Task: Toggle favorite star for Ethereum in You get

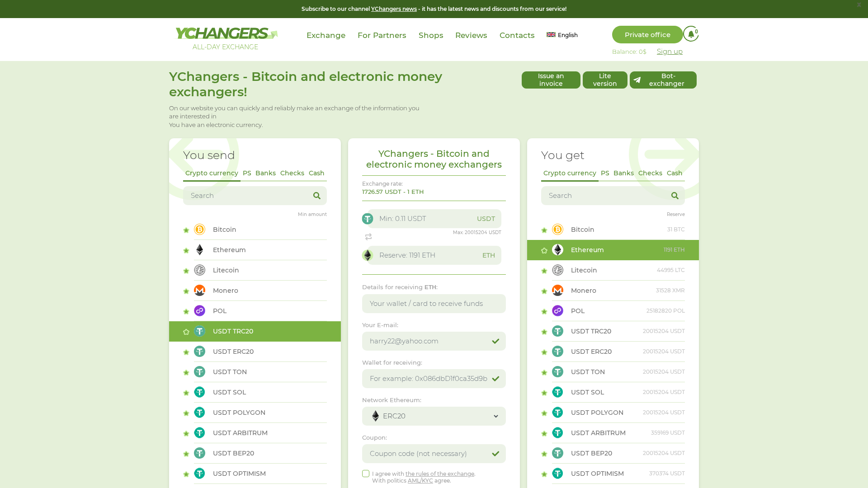Action: (544, 251)
